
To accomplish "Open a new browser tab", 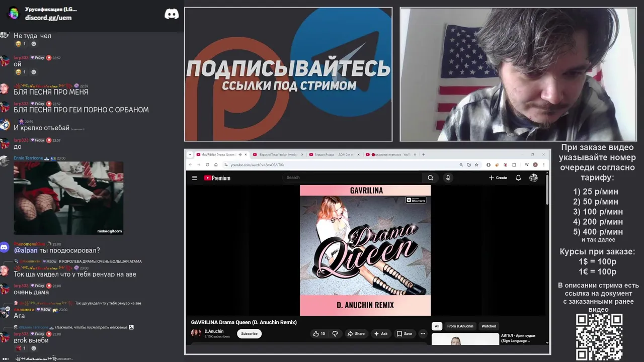I will point(424,154).
